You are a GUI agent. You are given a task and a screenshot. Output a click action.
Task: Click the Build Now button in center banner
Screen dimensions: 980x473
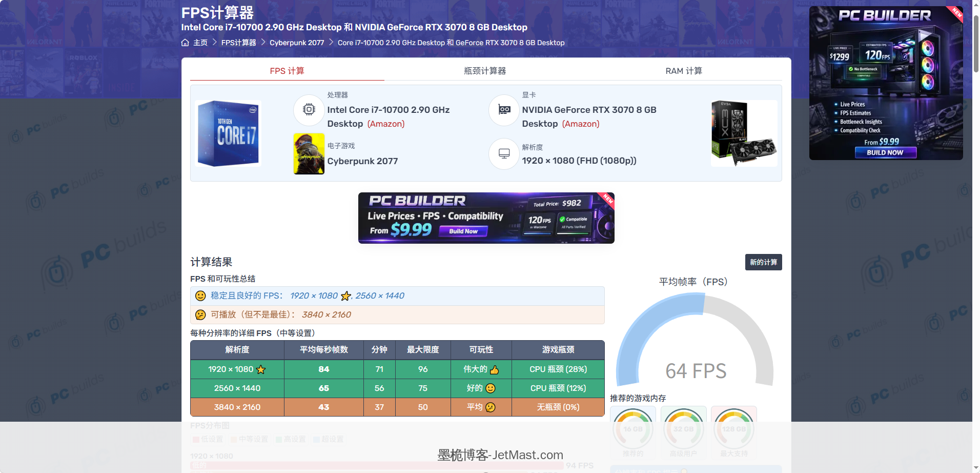[463, 231]
